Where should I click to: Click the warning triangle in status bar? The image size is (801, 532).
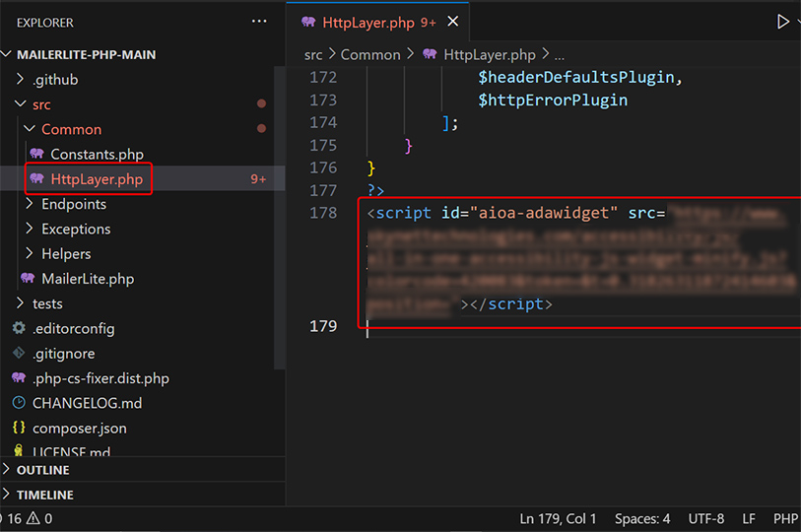pyautogui.click(x=33, y=518)
